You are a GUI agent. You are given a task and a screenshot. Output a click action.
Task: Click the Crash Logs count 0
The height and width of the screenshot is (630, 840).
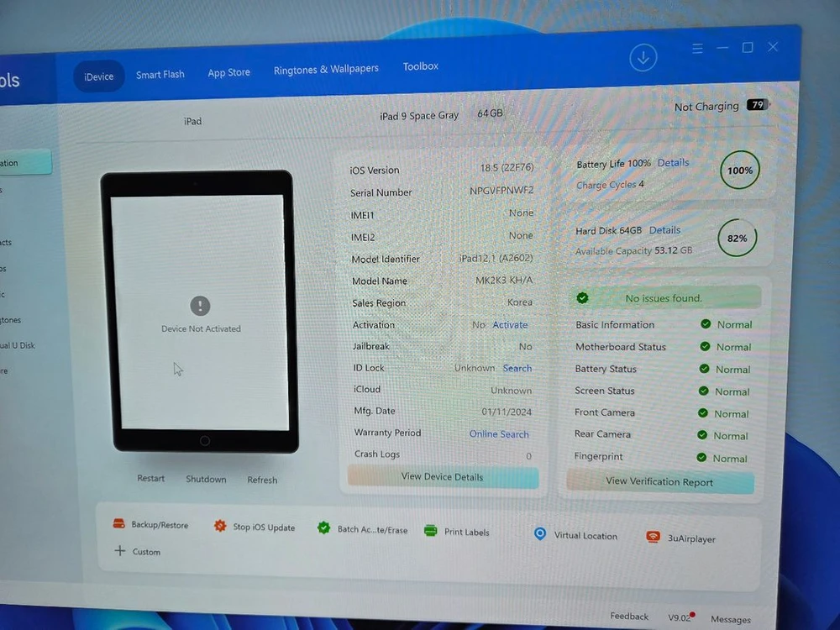click(x=528, y=456)
